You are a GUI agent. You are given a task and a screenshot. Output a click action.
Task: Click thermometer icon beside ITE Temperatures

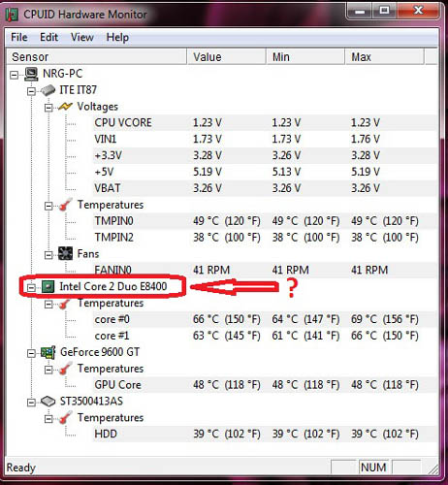pyautogui.click(x=65, y=205)
